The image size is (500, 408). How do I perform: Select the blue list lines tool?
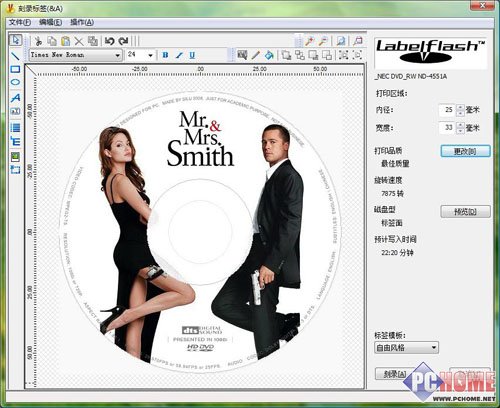click(x=15, y=127)
